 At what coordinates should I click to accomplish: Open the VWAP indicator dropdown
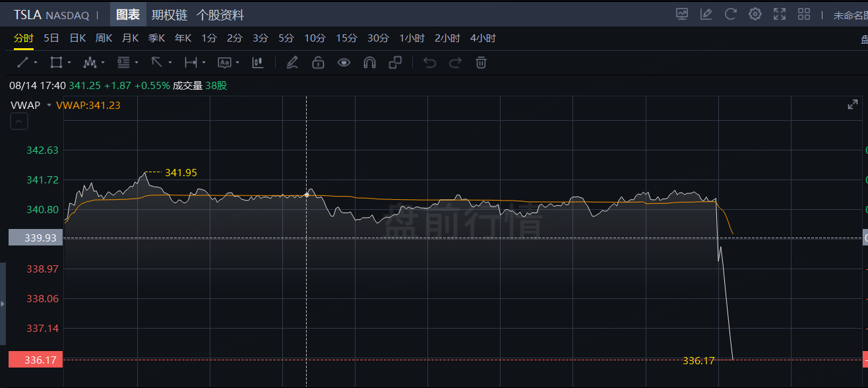click(49, 105)
